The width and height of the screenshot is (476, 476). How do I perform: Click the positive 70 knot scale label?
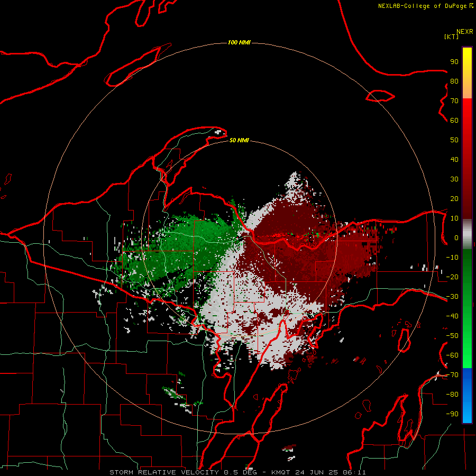[x=454, y=101]
